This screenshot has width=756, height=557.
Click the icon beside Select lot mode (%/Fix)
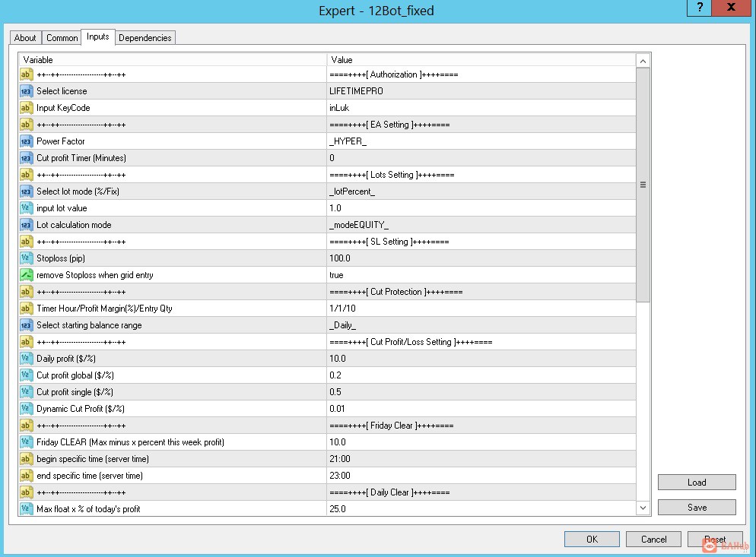point(26,191)
